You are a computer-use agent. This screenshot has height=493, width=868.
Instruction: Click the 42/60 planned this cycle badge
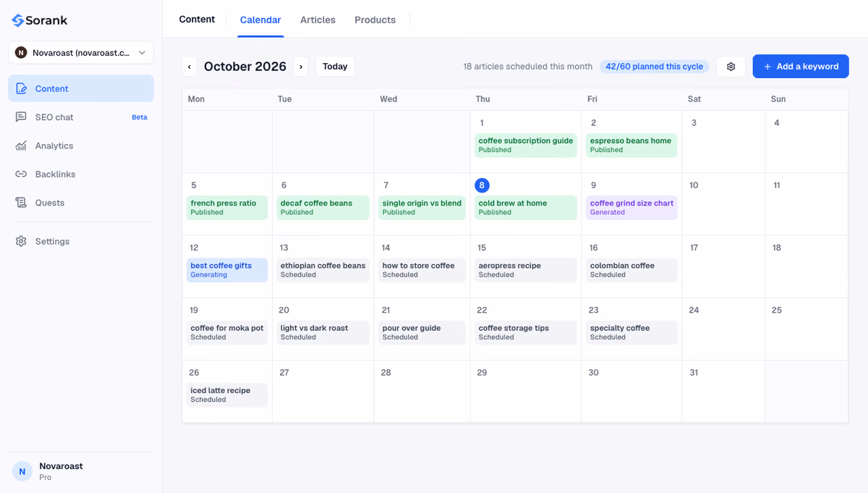pyautogui.click(x=654, y=67)
